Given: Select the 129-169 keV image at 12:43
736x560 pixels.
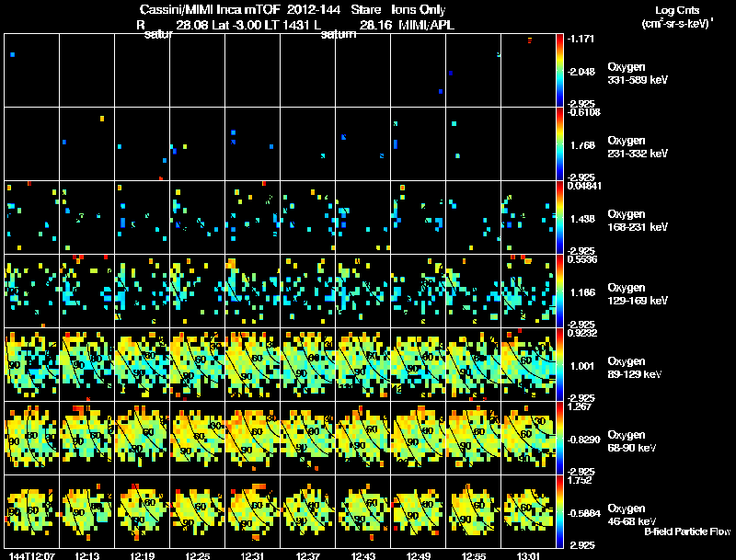Looking at the screenshot, I should pyautogui.click(x=362, y=291).
